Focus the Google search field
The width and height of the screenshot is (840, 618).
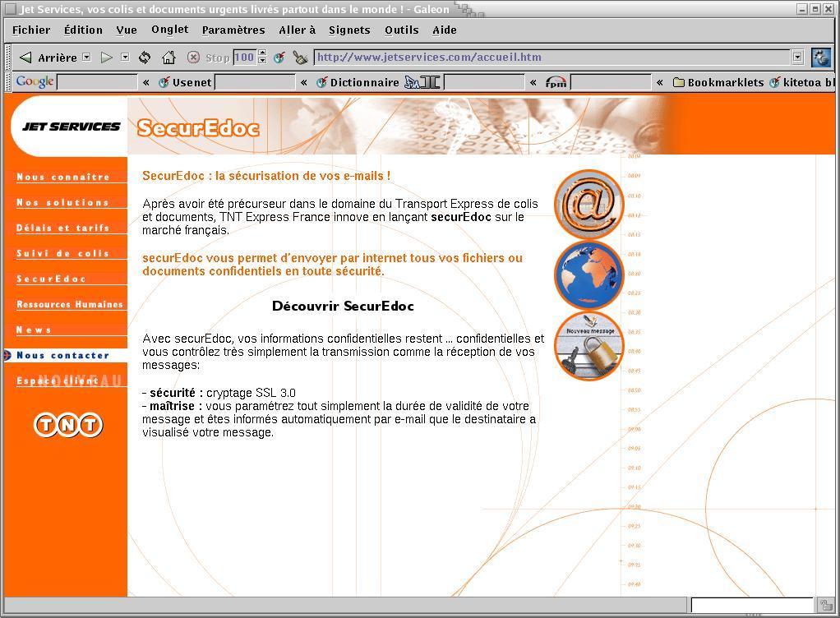(x=97, y=82)
